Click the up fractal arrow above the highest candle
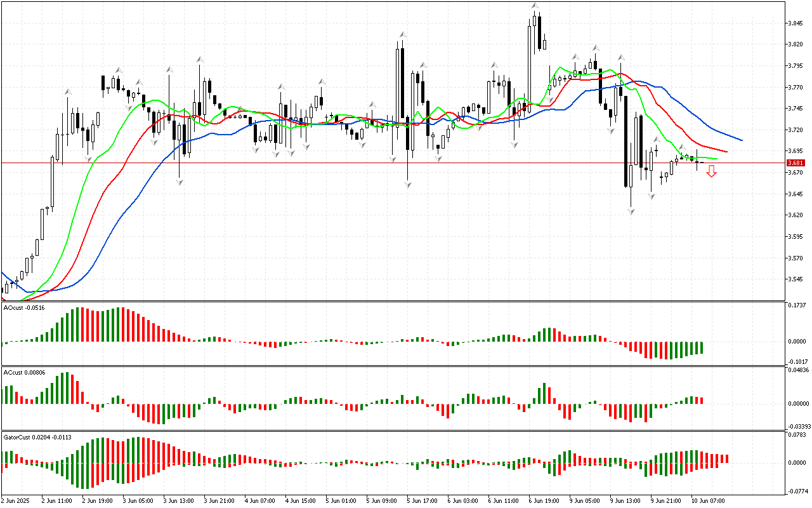 pos(535,6)
